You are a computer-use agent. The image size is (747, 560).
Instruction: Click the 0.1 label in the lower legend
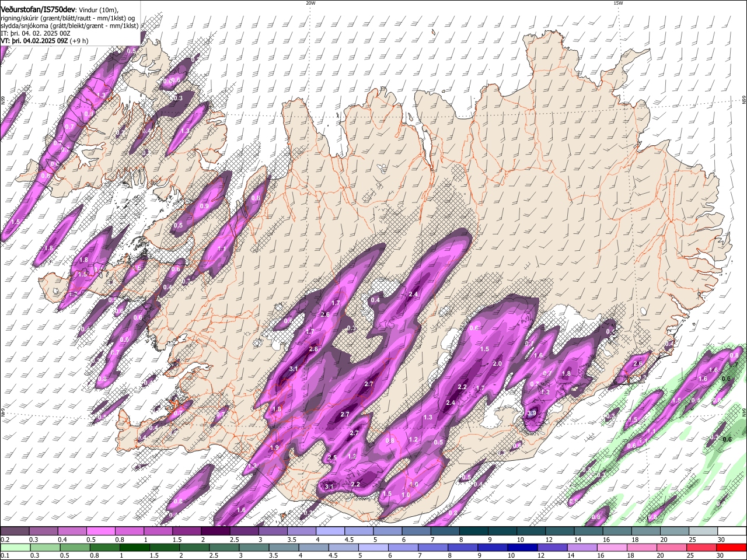coord(5,556)
